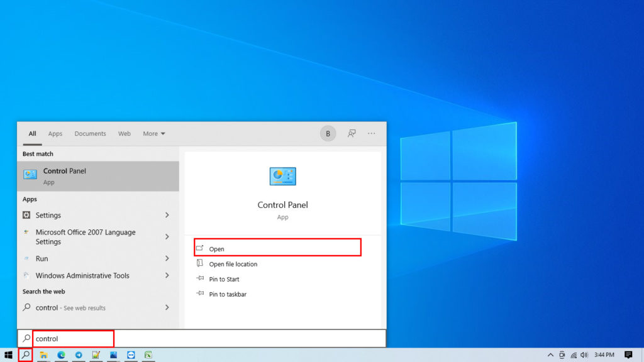644x362 pixels.
Task: Open Telegram from the taskbar
Action: (79, 355)
